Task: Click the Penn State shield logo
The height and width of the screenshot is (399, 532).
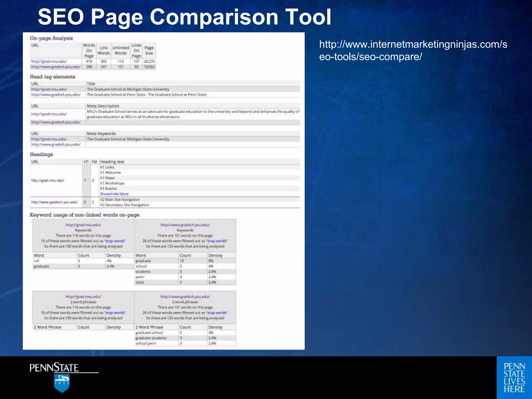Action: pos(62,383)
